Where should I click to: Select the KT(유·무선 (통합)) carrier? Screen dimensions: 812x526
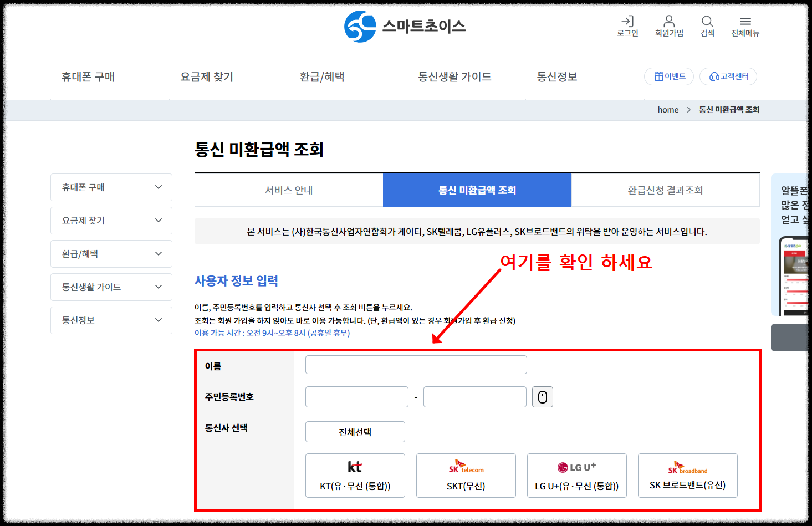pyautogui.click(x=355, y=476)
